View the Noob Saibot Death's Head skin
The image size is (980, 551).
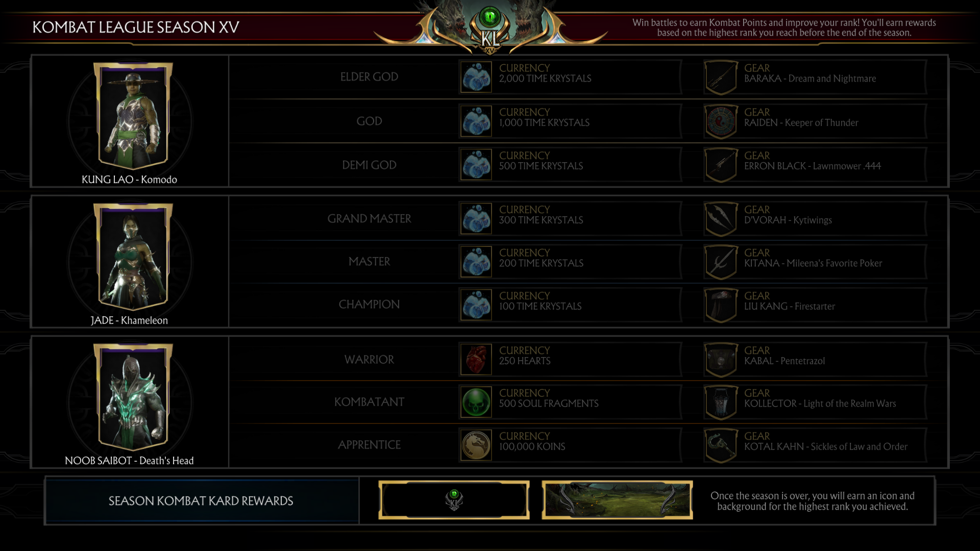pos(133,397)
